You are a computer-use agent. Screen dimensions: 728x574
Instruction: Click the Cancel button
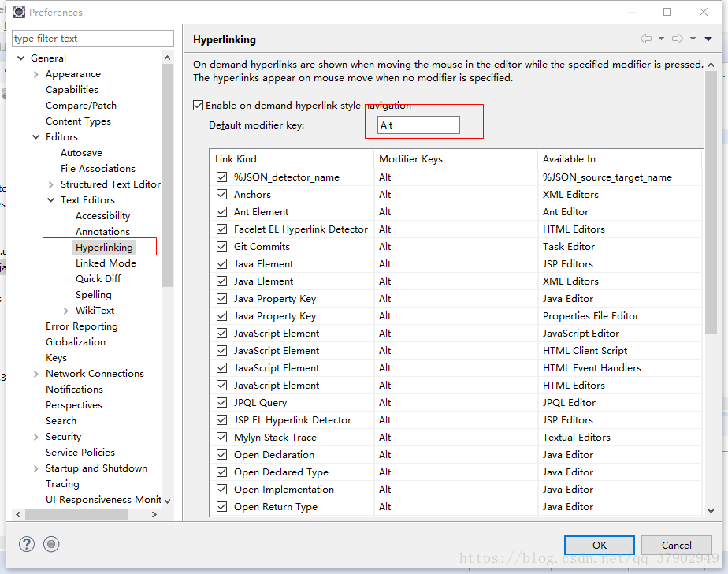(677, 545)
